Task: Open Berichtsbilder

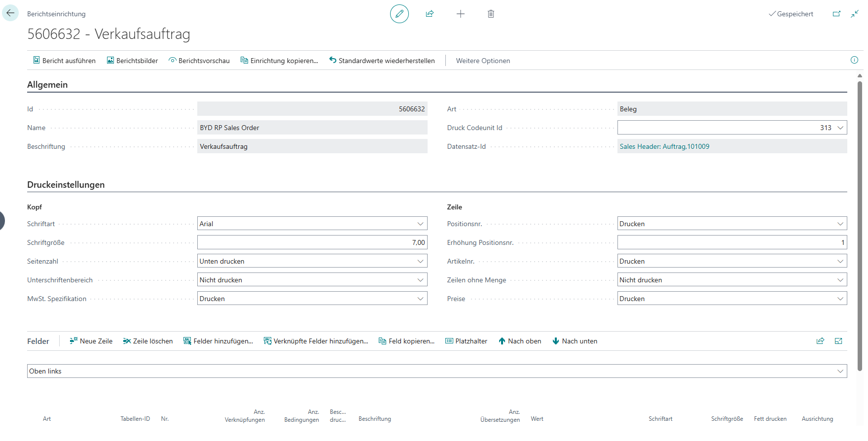Action: pos(132,61)
